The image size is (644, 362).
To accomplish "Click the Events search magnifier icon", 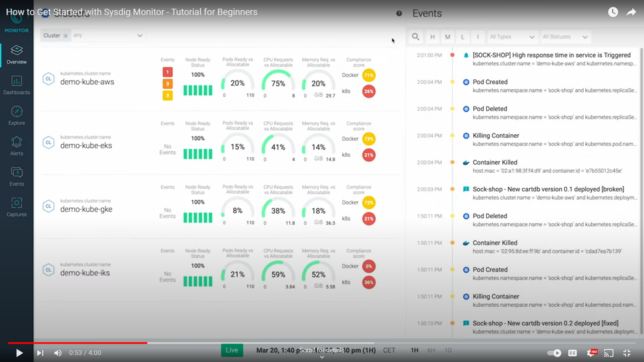I will [415, 37].
